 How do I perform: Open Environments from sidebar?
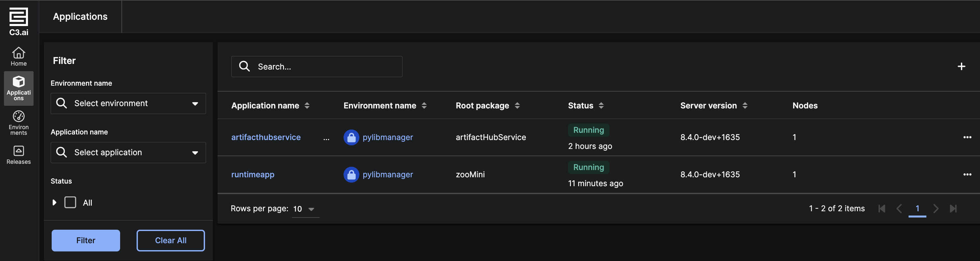click(19, 122)
